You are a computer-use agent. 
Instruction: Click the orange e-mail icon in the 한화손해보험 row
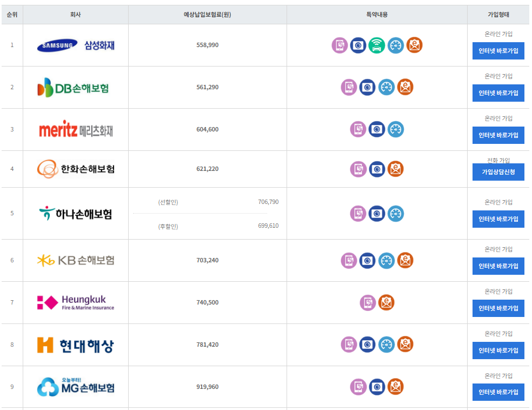click(396, 169)
